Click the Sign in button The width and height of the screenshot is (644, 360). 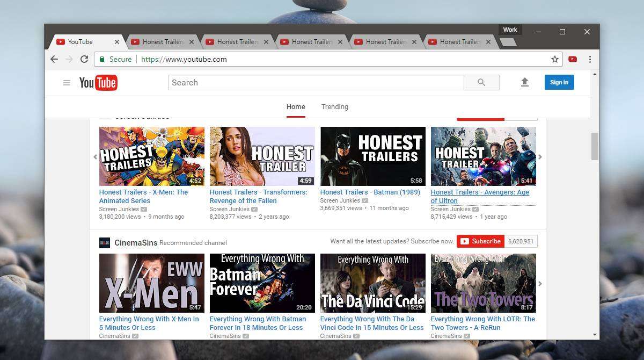(x=559, y=82)
